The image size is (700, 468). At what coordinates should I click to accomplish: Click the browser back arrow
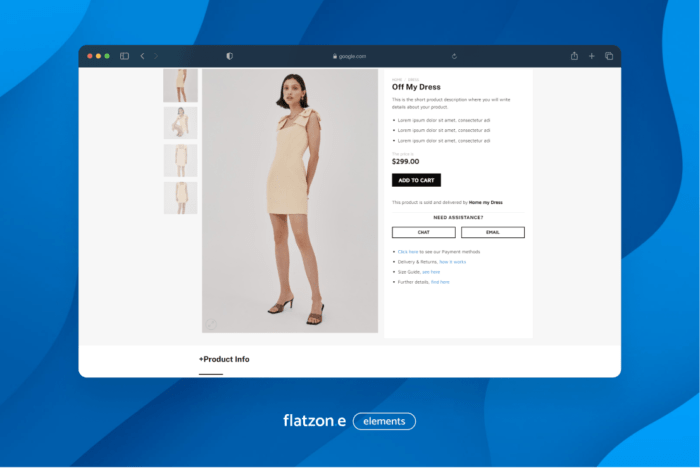[142, 56]
